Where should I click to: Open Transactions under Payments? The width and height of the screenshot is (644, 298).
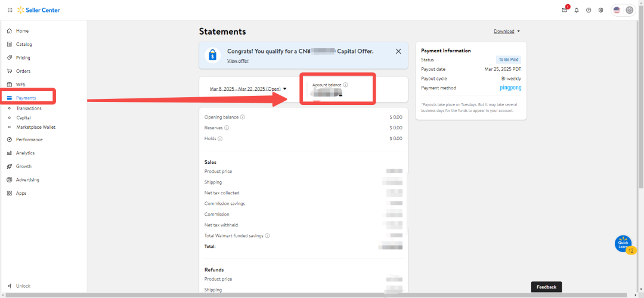pos(29,108)
